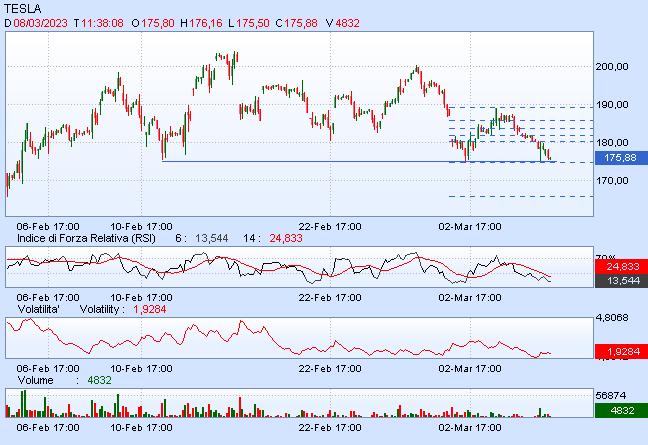Click the RSI 14-period value 24,833 label
This screenshot has height=445, width=648.
pyautogui.click(x=286, y=238)
